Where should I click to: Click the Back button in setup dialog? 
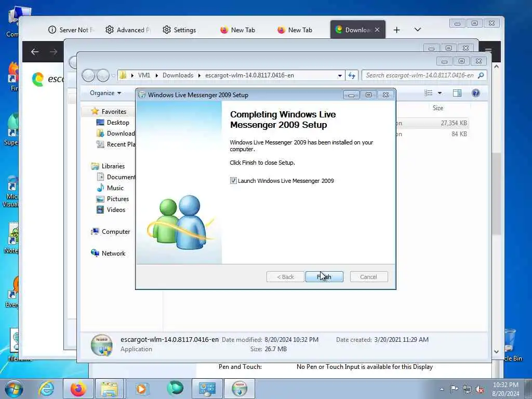point(285,277)
